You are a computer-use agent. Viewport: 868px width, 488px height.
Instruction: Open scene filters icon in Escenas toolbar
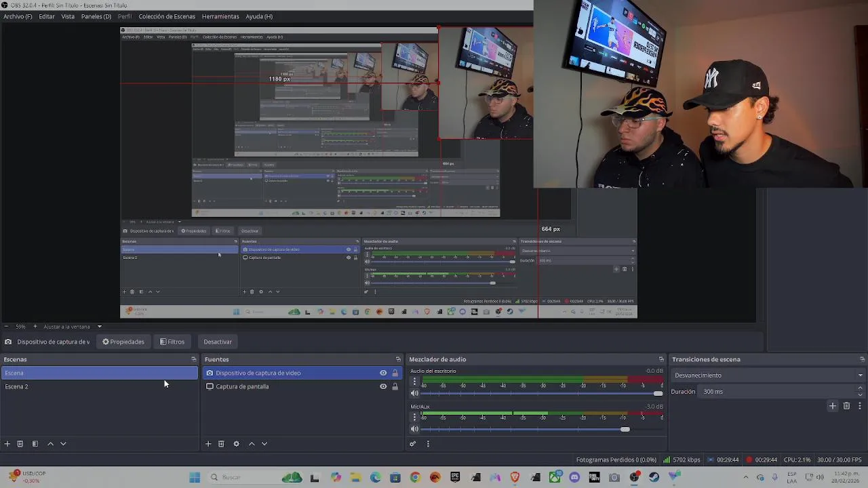tap(35, 444)
